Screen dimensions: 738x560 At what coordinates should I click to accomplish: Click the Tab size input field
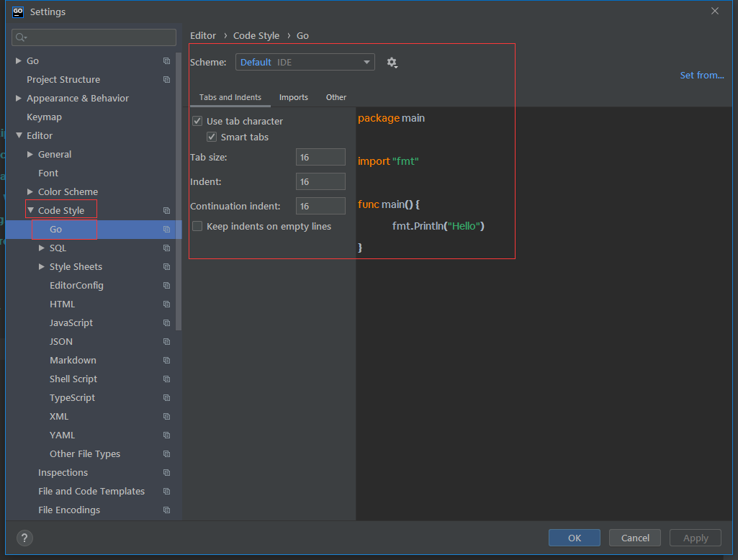(320, 158)
